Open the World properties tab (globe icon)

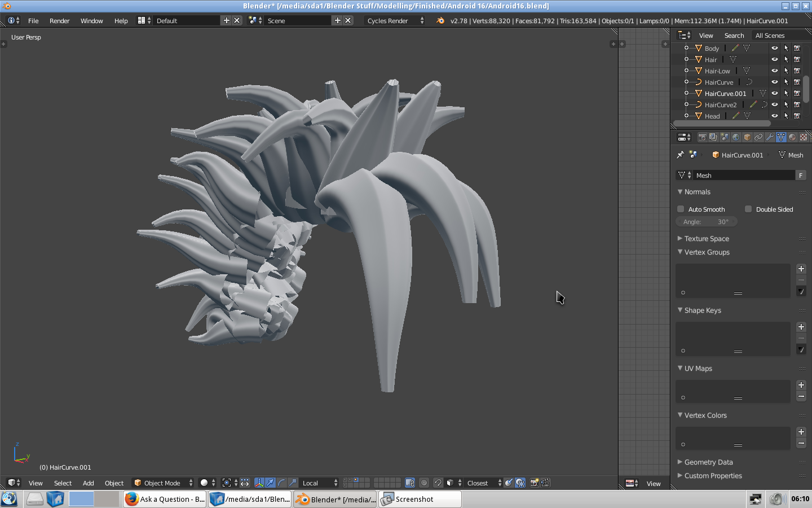(736, 137)
